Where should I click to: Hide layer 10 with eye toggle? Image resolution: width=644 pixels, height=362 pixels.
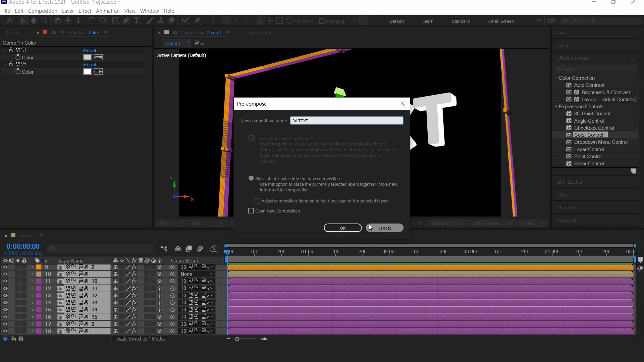(5, 274)
